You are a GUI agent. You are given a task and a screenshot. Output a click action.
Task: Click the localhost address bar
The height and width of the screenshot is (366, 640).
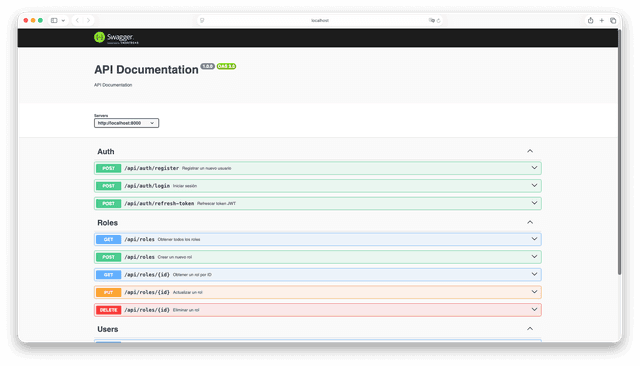(320, 20)
